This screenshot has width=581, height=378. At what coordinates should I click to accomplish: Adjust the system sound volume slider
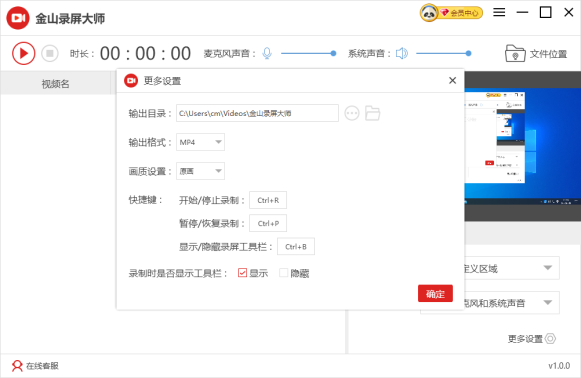tap(444, 53)
